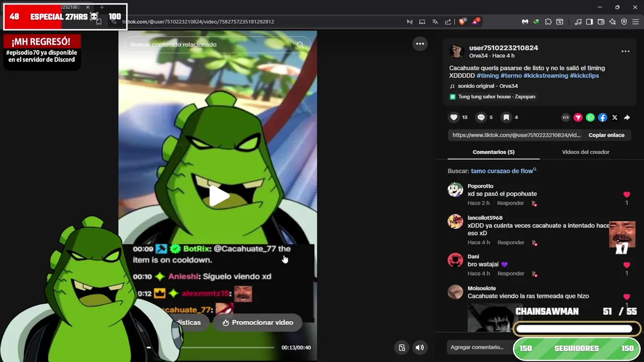Open Brave Wallet icon

pos(601,22)
